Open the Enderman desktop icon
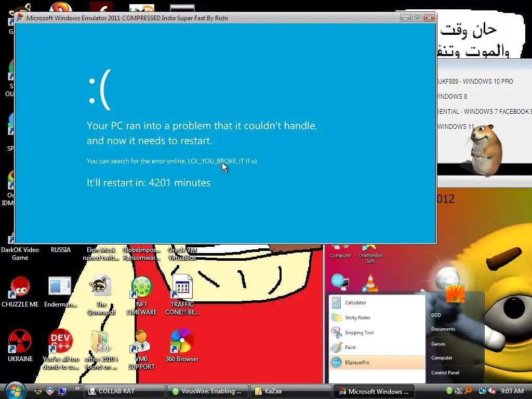 [60, 292]
